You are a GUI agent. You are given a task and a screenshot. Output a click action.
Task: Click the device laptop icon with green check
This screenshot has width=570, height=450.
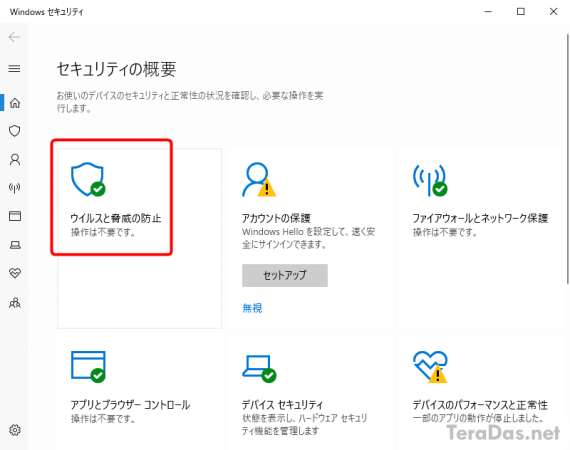[259, 368]
